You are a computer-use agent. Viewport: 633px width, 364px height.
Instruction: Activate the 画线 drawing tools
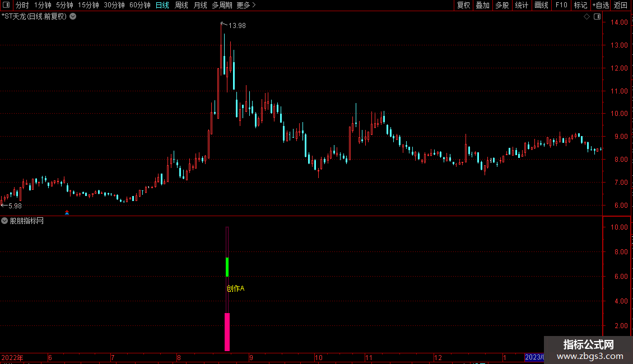tap(541, 5)
